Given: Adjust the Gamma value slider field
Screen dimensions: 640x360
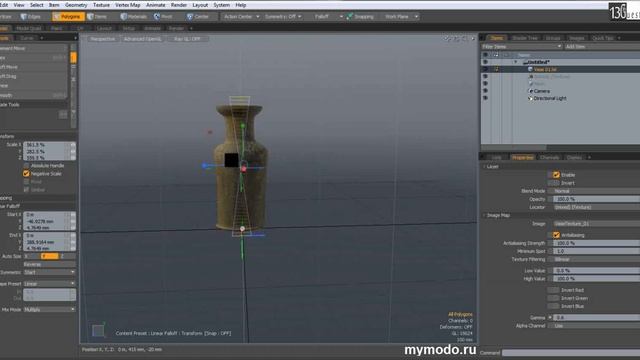Looking at the screenshot, I should tap(596, 318).
